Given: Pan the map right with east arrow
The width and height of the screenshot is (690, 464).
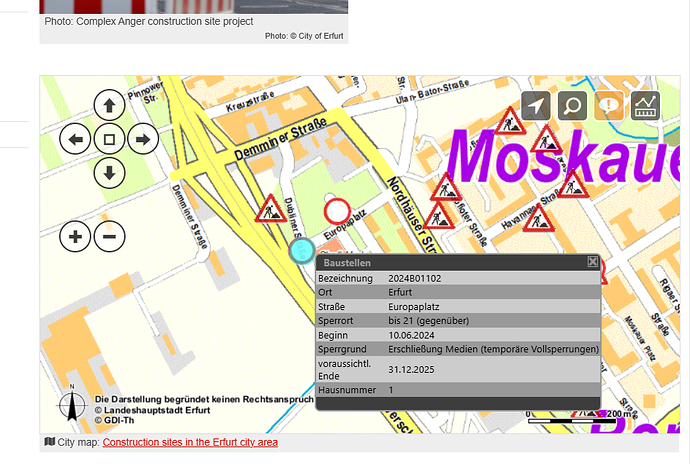Looking at the screenshot, I should 142,139.
